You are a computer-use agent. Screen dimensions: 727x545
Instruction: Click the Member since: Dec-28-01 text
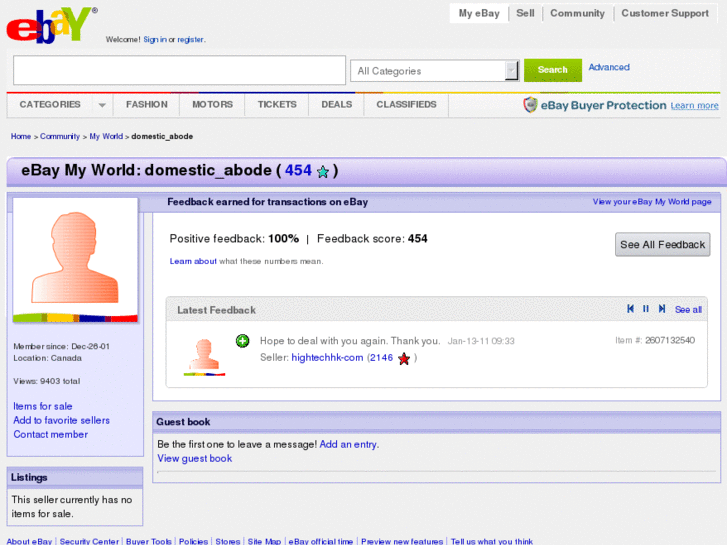pyautogui.click(x=62, y=346)
